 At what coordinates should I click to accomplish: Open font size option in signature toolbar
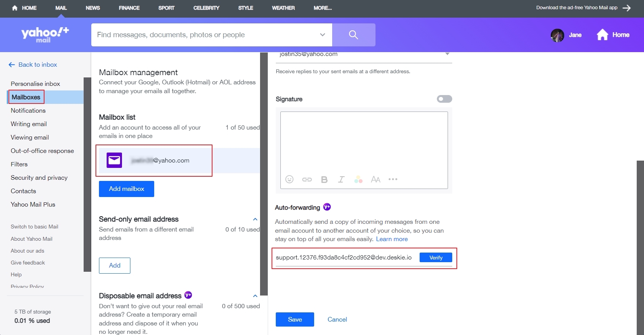[x=376, y=179]
